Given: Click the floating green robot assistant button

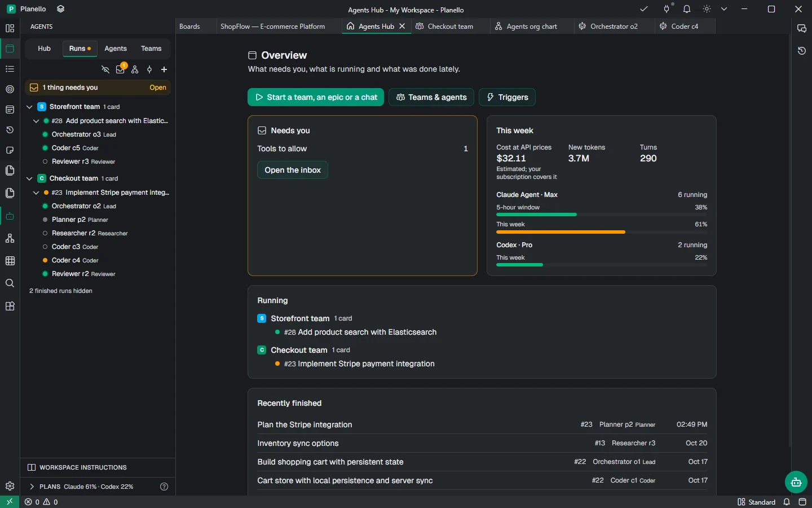Looking at the screenshot, I should click(796, 482).
